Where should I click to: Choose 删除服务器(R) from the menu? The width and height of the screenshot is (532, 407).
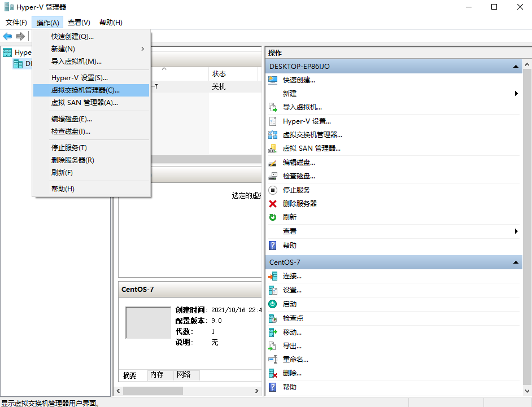pos(91,160)
